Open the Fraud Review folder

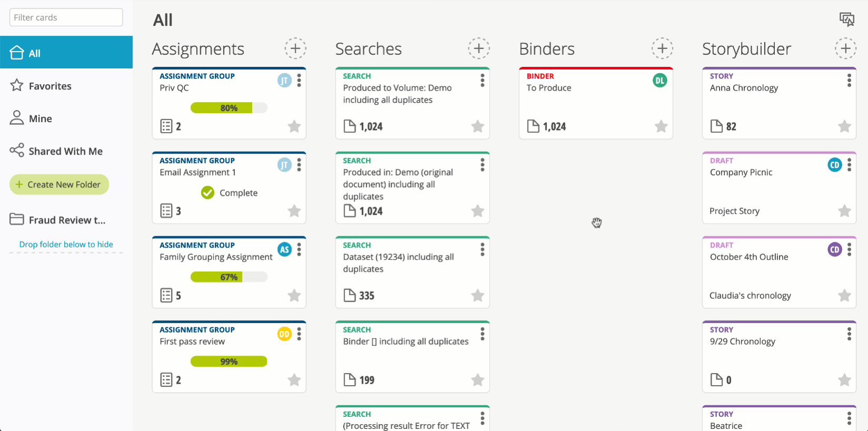(x=66, y=220)
